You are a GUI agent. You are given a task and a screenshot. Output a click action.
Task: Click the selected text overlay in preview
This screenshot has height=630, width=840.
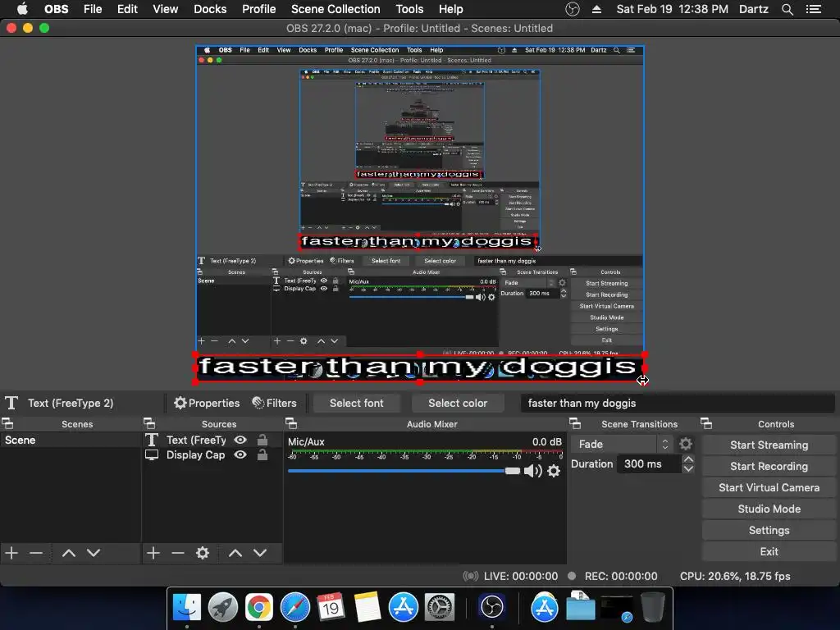(x=419, y=367)
